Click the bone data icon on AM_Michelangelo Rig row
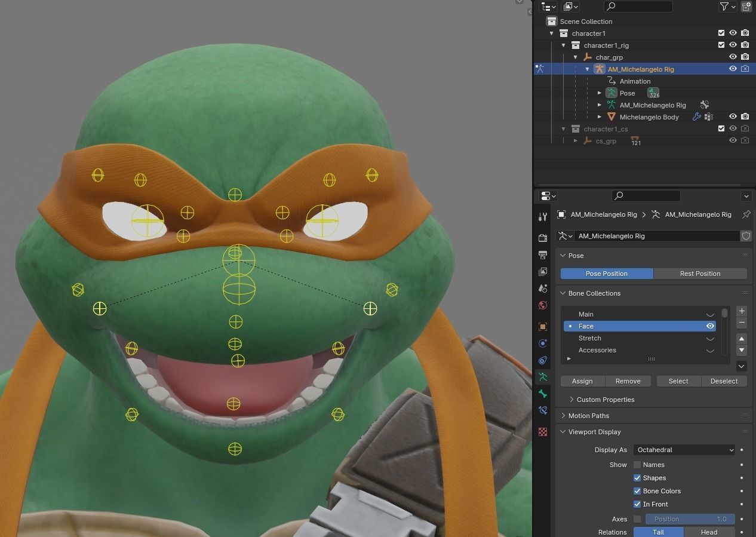 705,105
